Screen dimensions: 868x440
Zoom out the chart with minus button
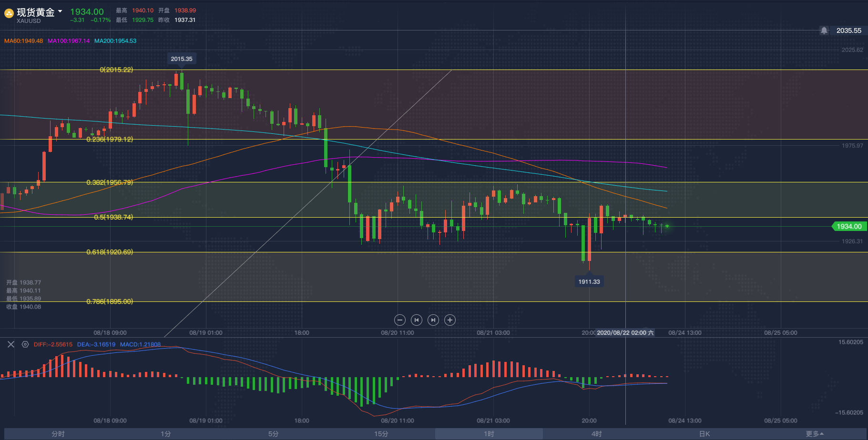(x=400, y=320)
